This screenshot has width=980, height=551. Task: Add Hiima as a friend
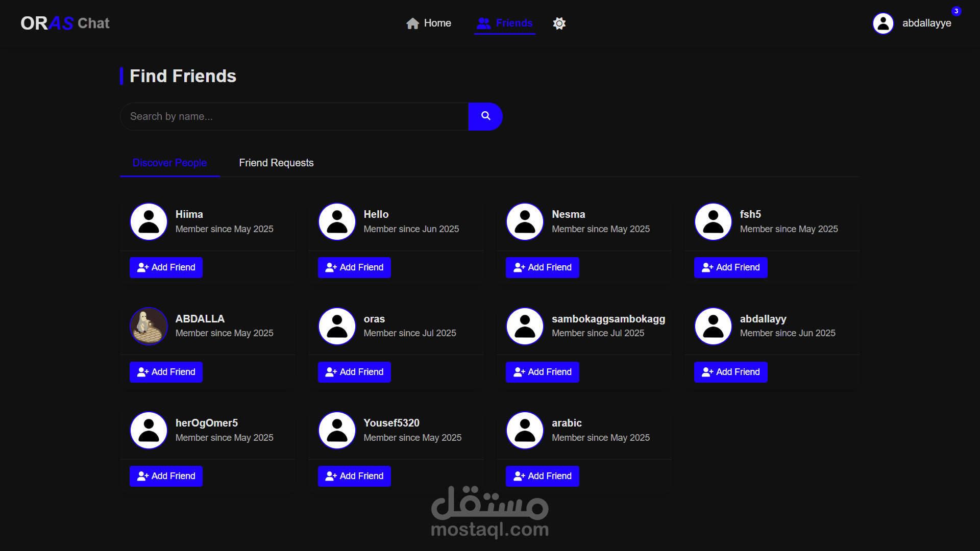(x=166, y=267)
